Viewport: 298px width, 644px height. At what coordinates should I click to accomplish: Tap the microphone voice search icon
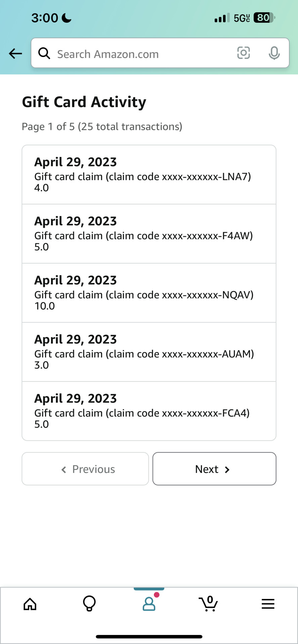coord(274,53)
